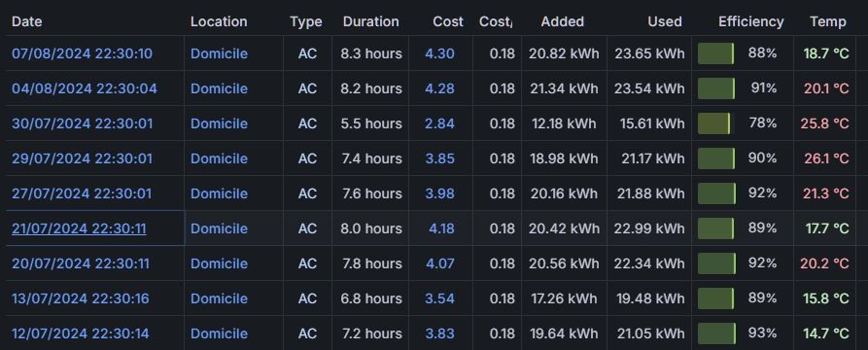
Task: Select the 90% efficiency value
Action: coord(763,157)
